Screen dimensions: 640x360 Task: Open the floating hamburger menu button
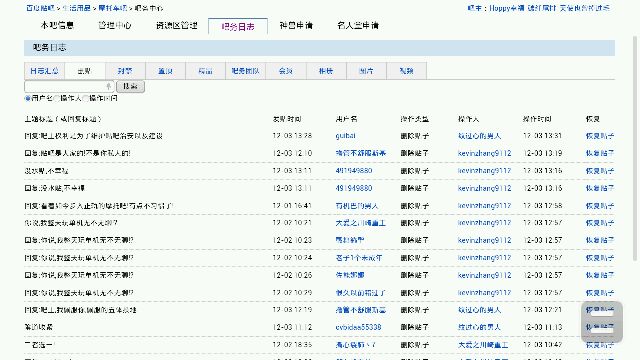coord(602,322)
